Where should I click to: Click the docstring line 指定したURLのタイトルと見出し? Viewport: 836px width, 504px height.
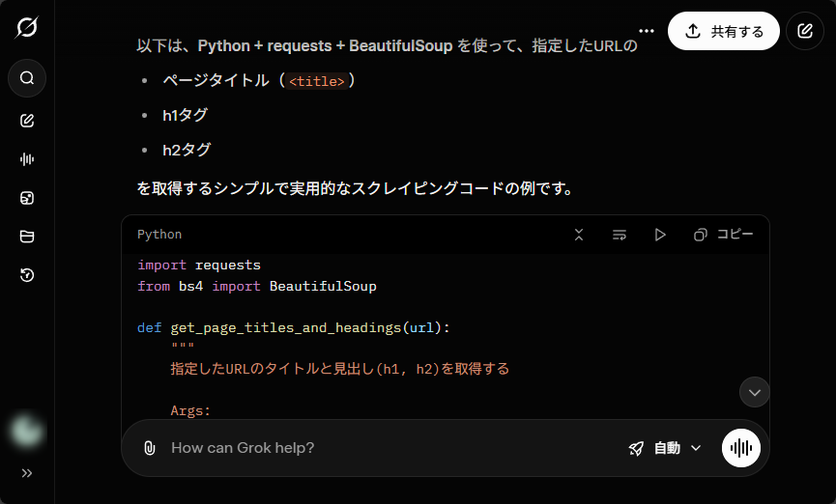339,369
